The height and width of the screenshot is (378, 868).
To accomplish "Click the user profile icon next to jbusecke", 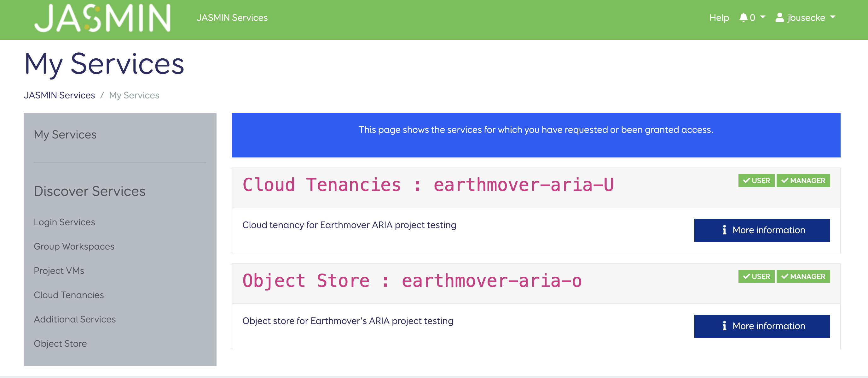I will pos(779,17).
